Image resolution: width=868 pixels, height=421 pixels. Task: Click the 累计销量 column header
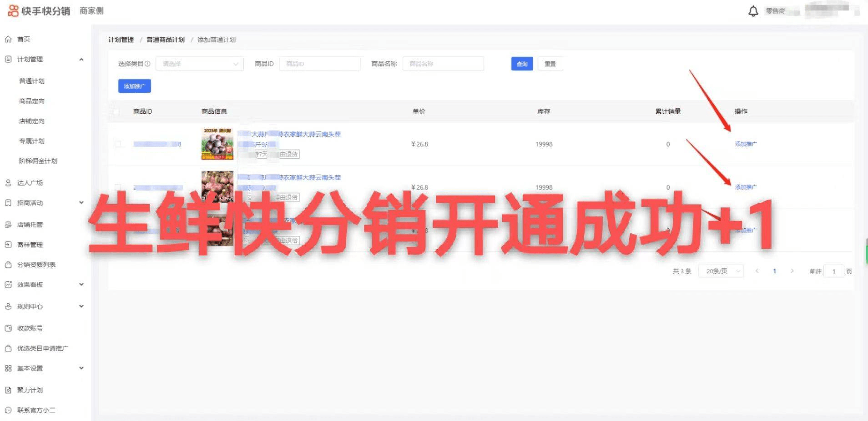click(668, 111)
